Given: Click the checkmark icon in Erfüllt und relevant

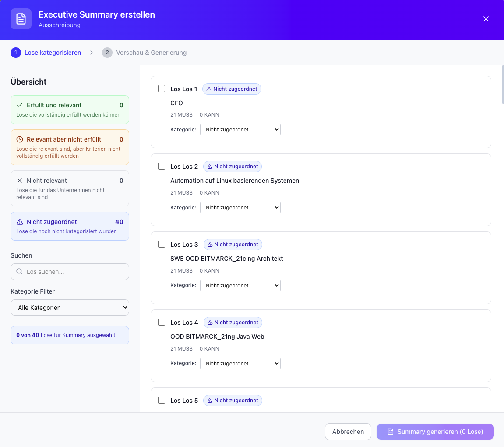Looking at the screenshot, I should click(x=20, y=105).
